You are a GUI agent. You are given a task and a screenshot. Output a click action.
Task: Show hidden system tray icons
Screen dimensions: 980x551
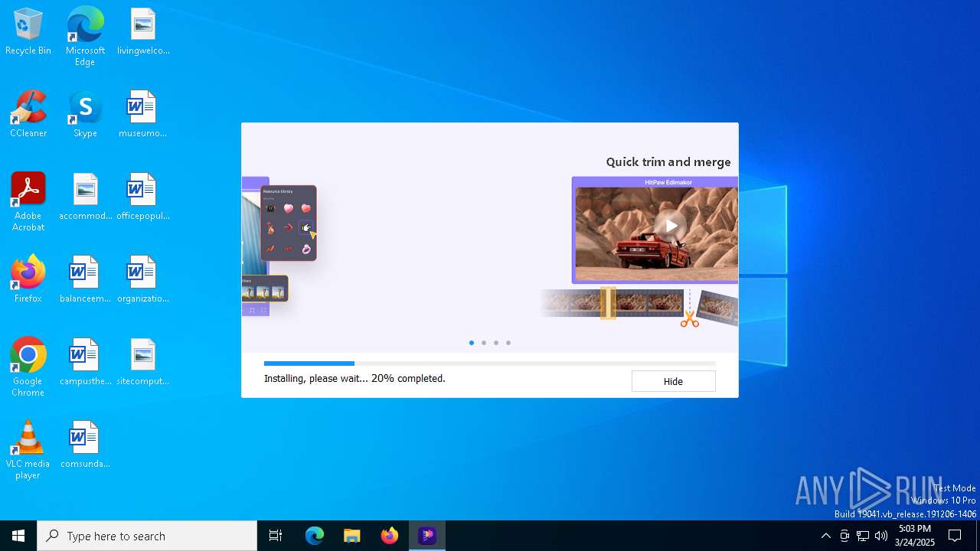point(825,536)
